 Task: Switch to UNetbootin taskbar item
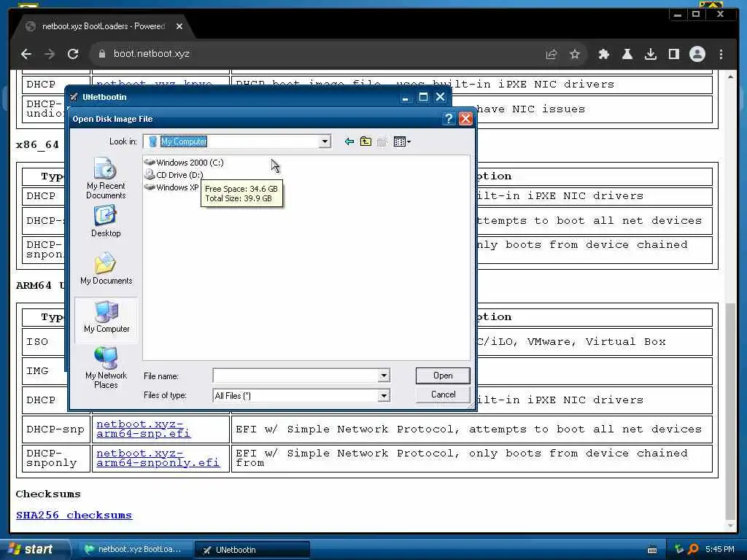click(x=252, y=550)
